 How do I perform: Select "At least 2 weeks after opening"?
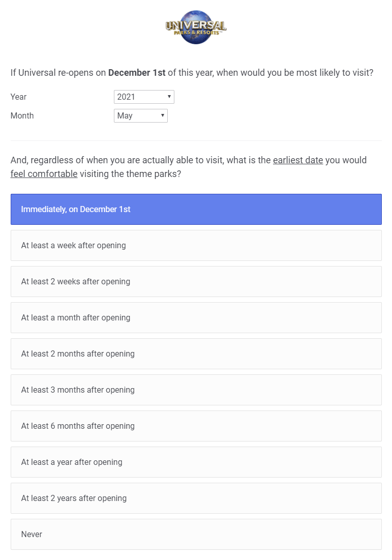click(x=196, y=281)
